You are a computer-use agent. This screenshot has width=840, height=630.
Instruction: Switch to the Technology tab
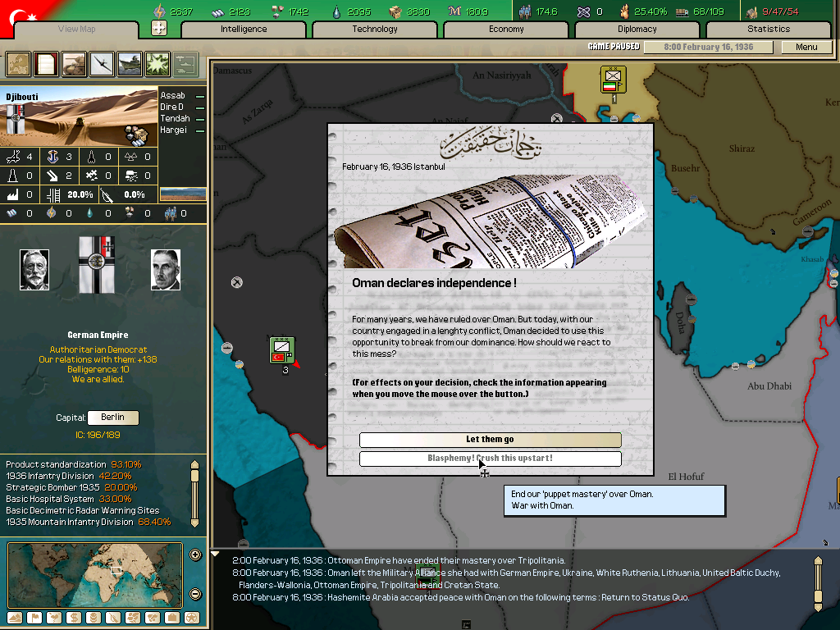point(374,29)
